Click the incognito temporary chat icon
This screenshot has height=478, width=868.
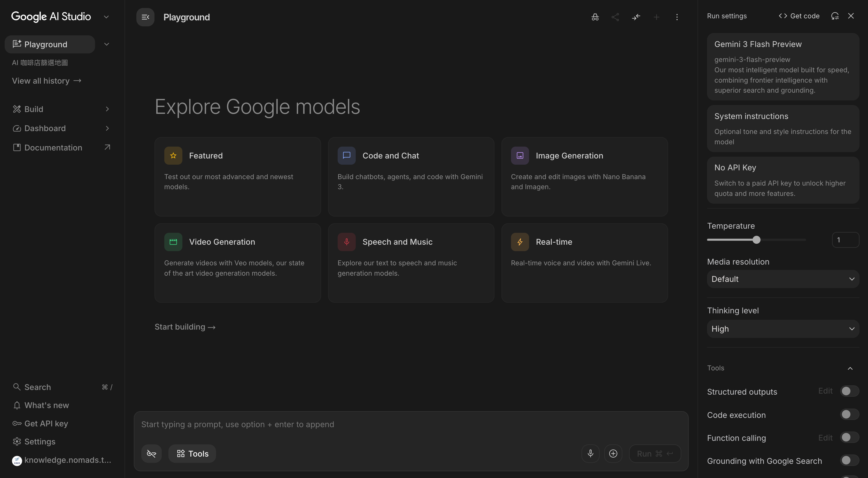pos(595,17)
